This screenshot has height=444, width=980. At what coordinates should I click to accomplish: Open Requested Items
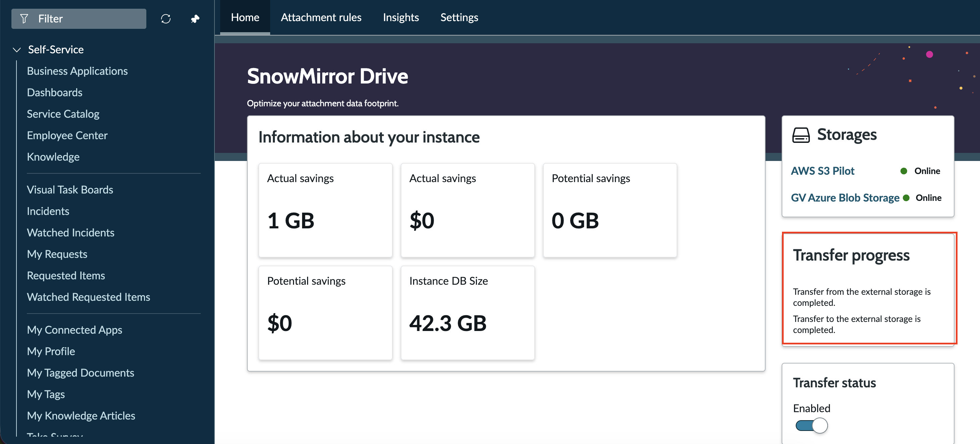point(66,276)
